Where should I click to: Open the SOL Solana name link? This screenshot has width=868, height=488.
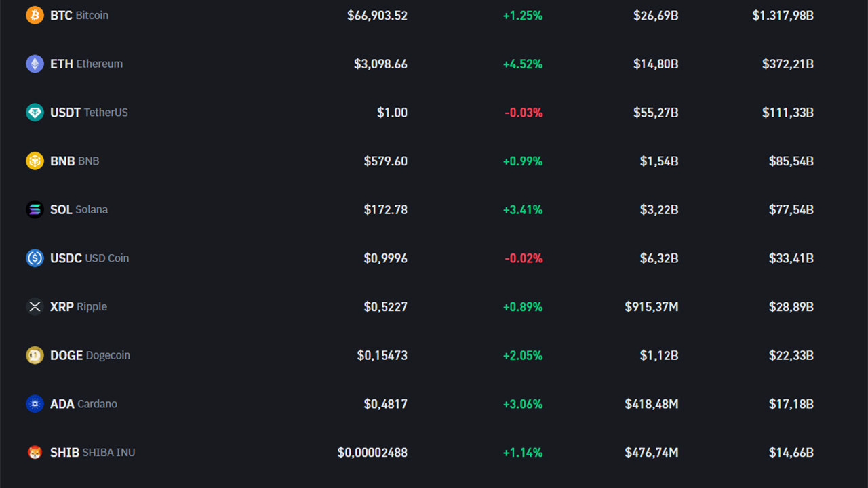pyautogui.click(x=79, y=209)
